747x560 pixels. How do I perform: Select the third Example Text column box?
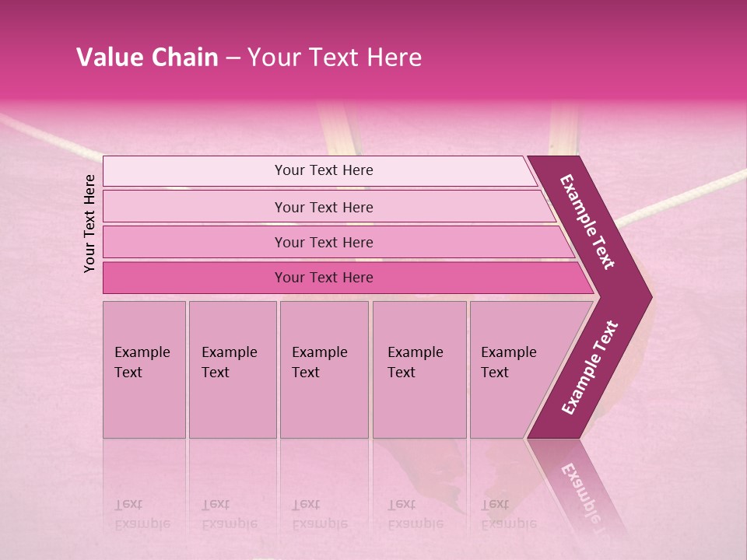pyautogui.click(x=324, y=369)
